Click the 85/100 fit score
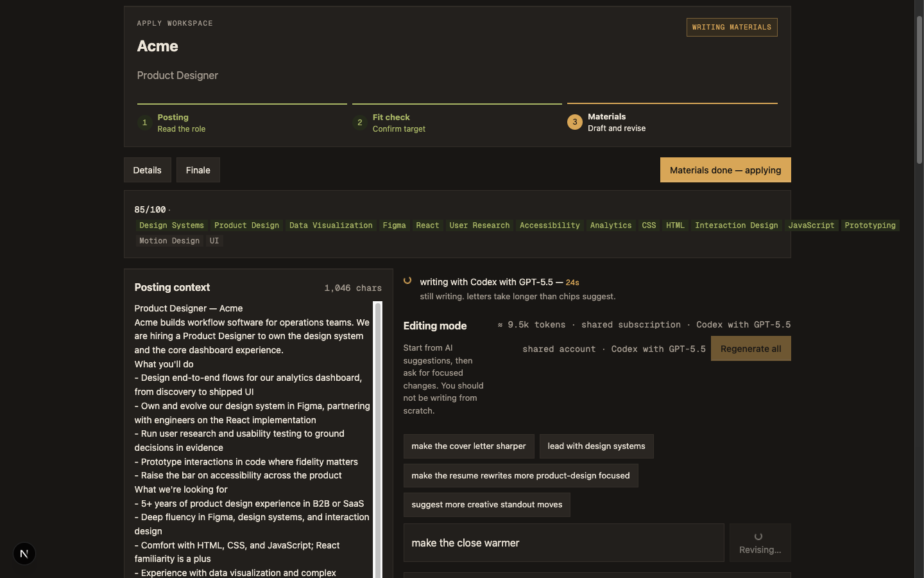Screen dimensions: 924x578 (150, 210)
